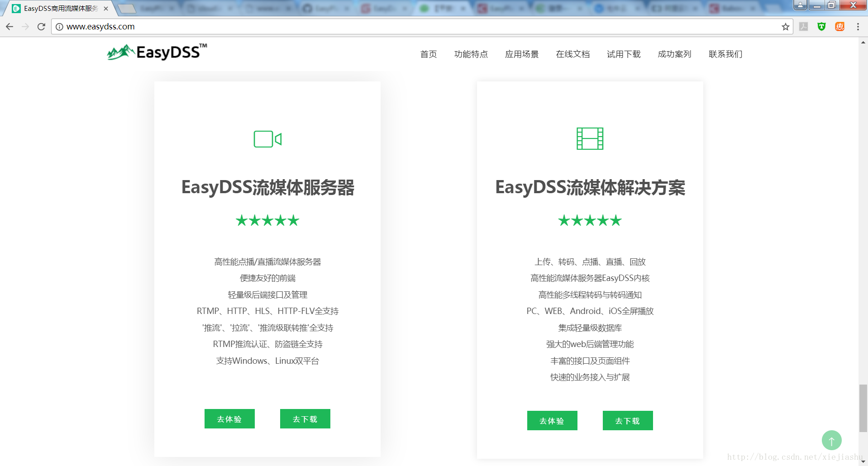
Task: Click the vertical scrollbar thumb
Action: 863,409
